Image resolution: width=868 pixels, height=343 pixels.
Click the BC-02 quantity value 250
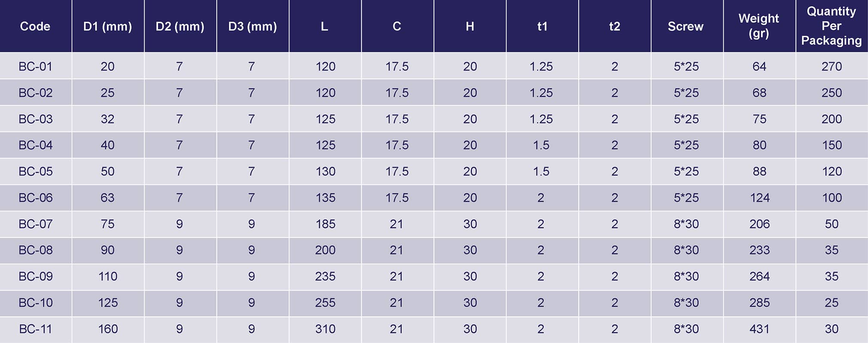(x=832, y=93)
